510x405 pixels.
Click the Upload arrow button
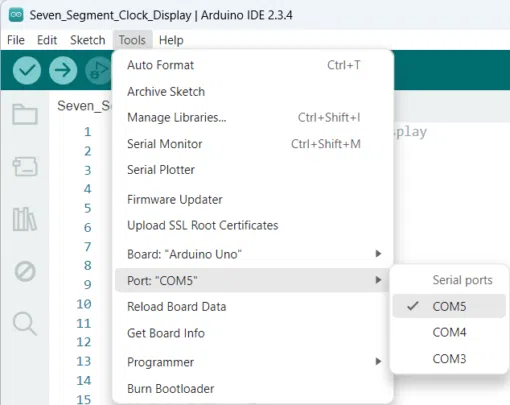(x=63, y=70)
